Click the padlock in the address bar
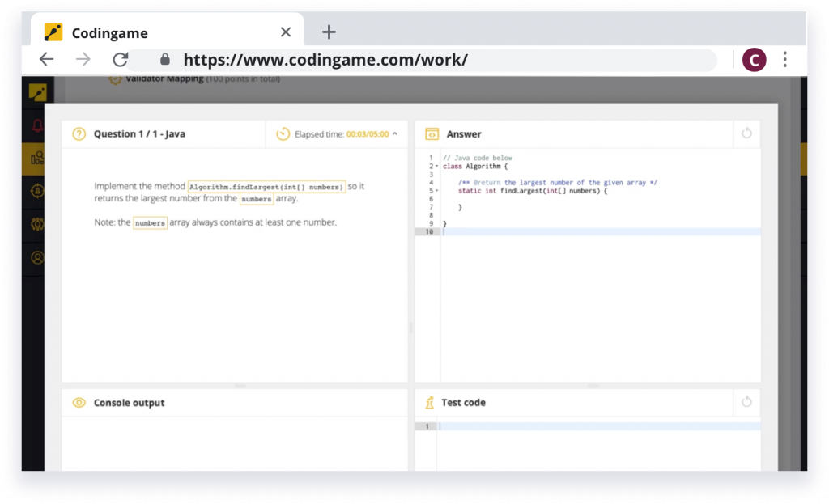This screenshot has height=504, width=829. (164, 60)
